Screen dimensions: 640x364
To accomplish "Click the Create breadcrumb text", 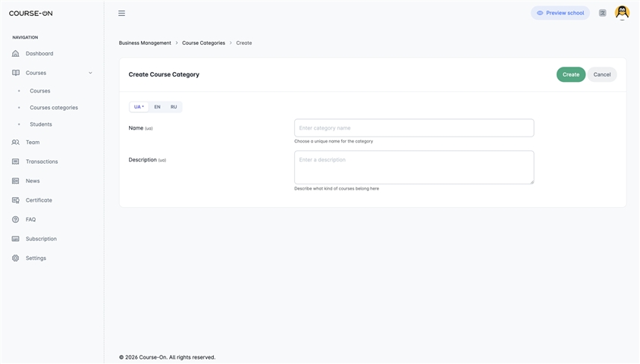I will (x=243, y=43).
